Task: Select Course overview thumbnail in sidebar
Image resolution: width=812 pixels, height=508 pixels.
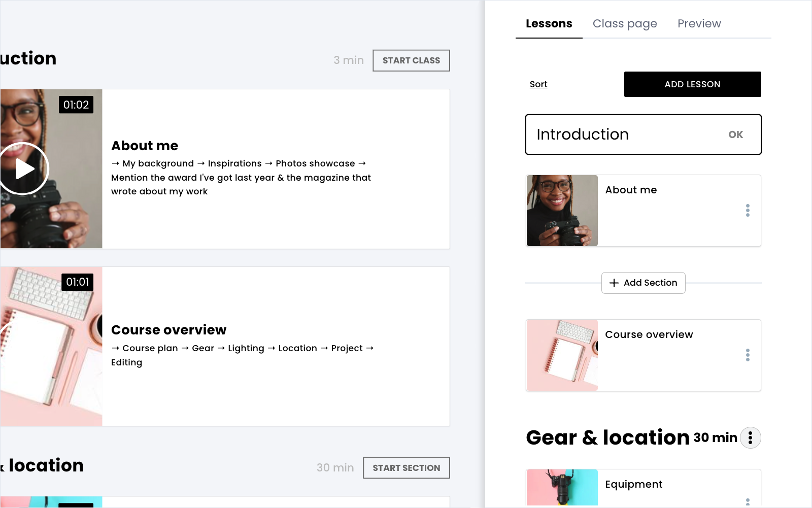Action: [x=562, y=355]
